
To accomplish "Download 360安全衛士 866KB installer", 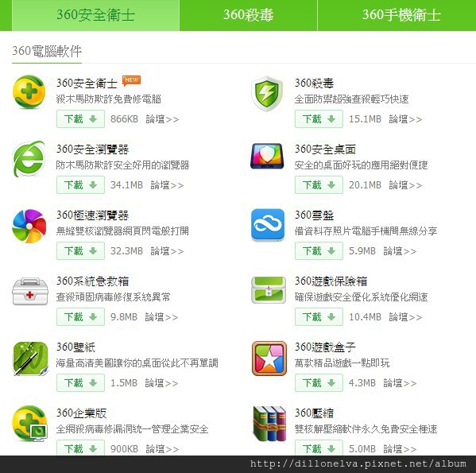I will point(80,119).
